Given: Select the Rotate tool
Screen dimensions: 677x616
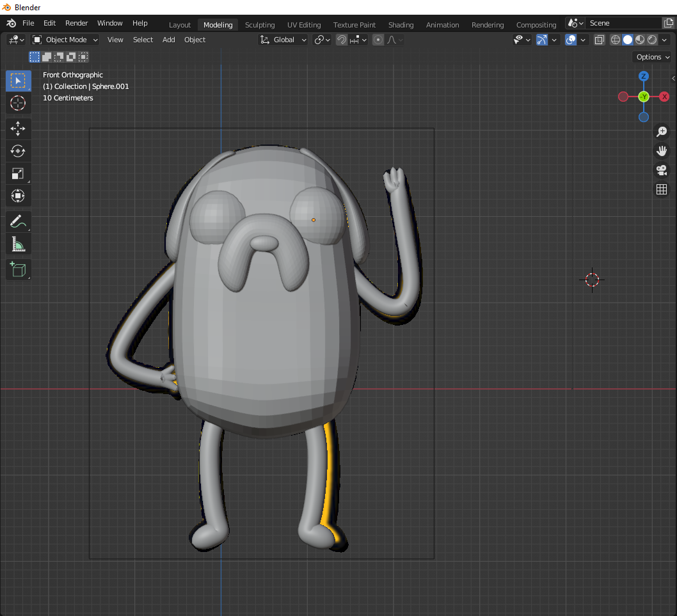Looking at the screenshot, I should click(x=18, y=151).
